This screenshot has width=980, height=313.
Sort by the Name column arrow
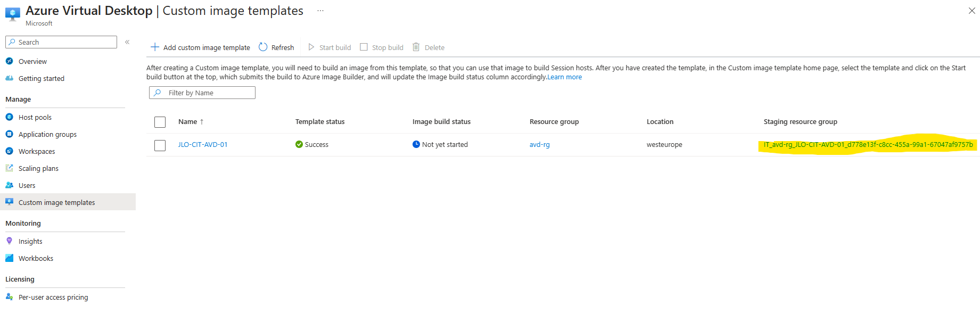click(x=202, y=122)
